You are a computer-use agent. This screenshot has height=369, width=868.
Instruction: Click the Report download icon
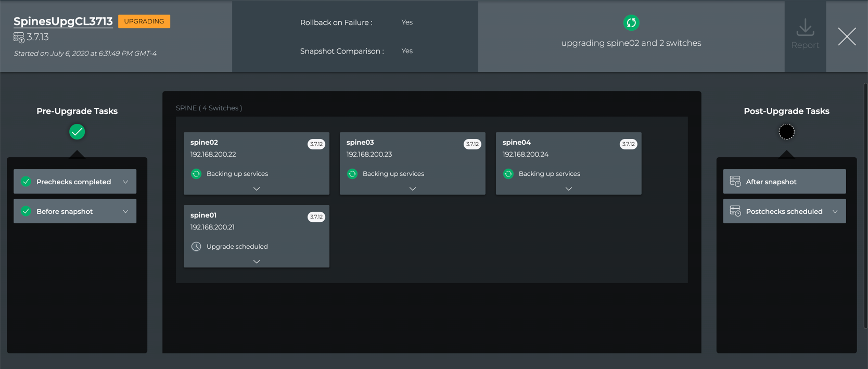805,28
